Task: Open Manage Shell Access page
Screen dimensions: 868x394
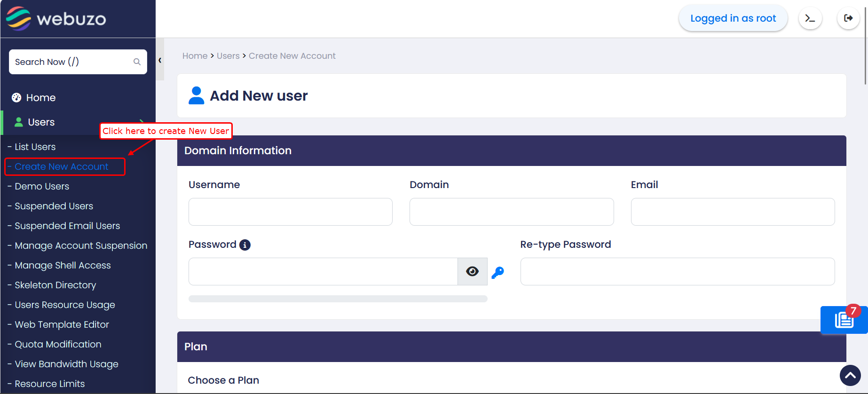Action: point(63,266)
